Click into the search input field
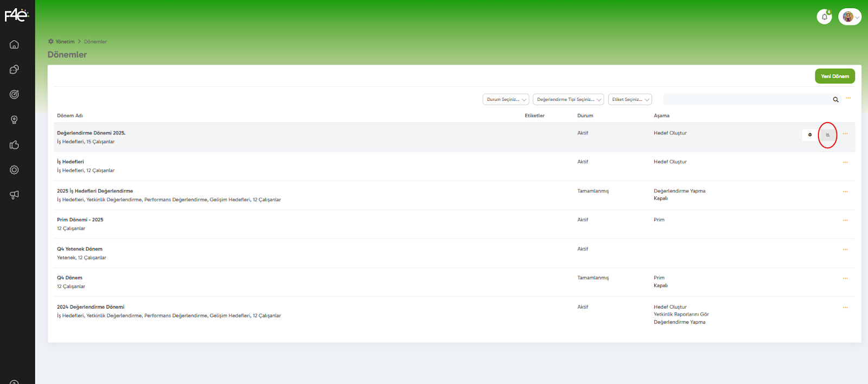The width and height of the screenshot is (868, 384). 746,100
